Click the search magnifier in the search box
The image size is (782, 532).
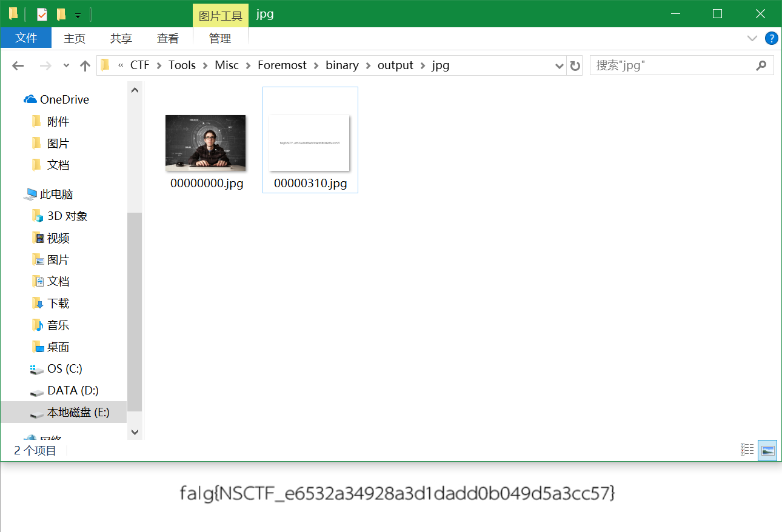coord(761,65)
